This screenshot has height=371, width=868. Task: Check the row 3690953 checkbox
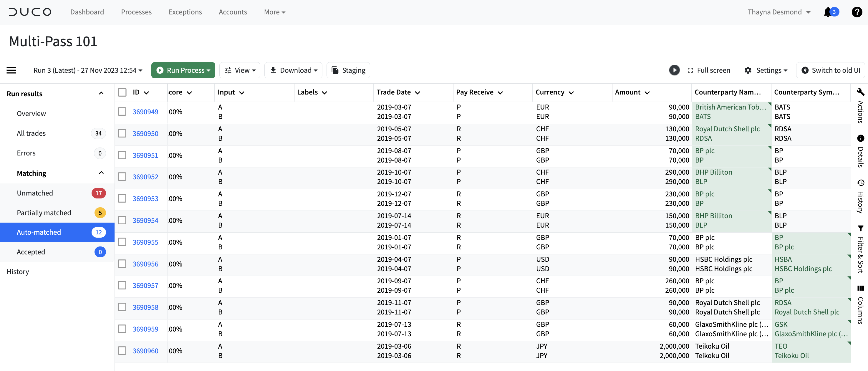[122, 199]
